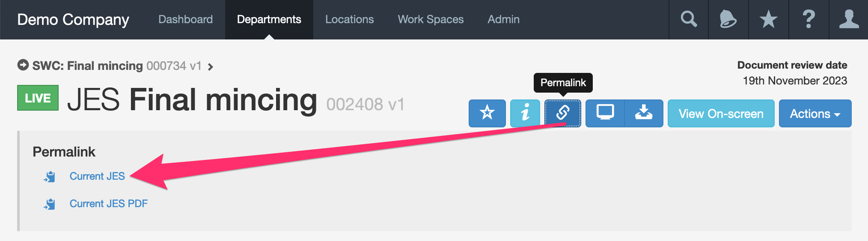Copy Current JES PDF link via clipboard icon
The width and height of the screenshot is (868, 241).
click(x=50, y=204)
